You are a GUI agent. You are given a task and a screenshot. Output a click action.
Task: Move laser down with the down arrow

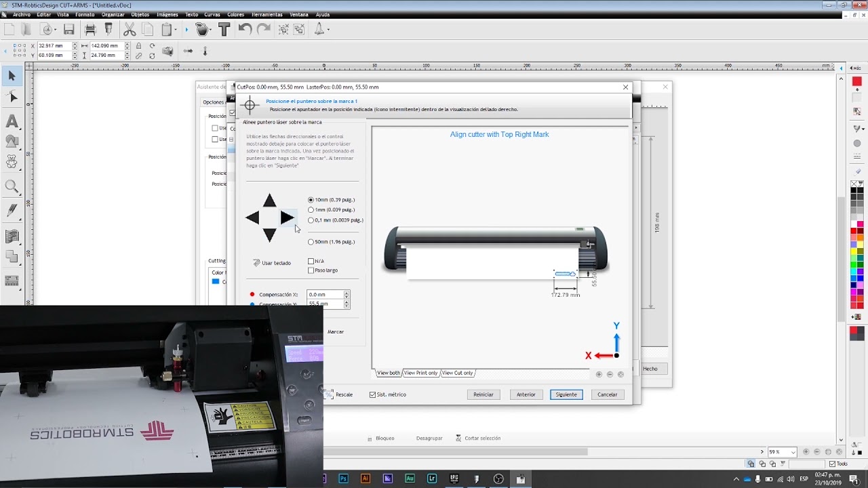click(269, 235)
